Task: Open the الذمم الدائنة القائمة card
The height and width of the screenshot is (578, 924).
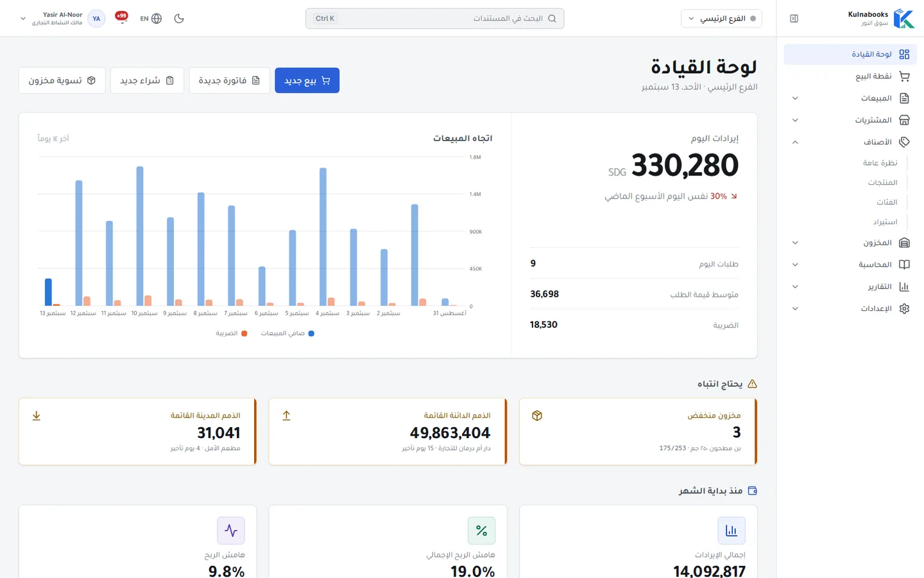Action: pyautogui.click(x=388, y=431)
